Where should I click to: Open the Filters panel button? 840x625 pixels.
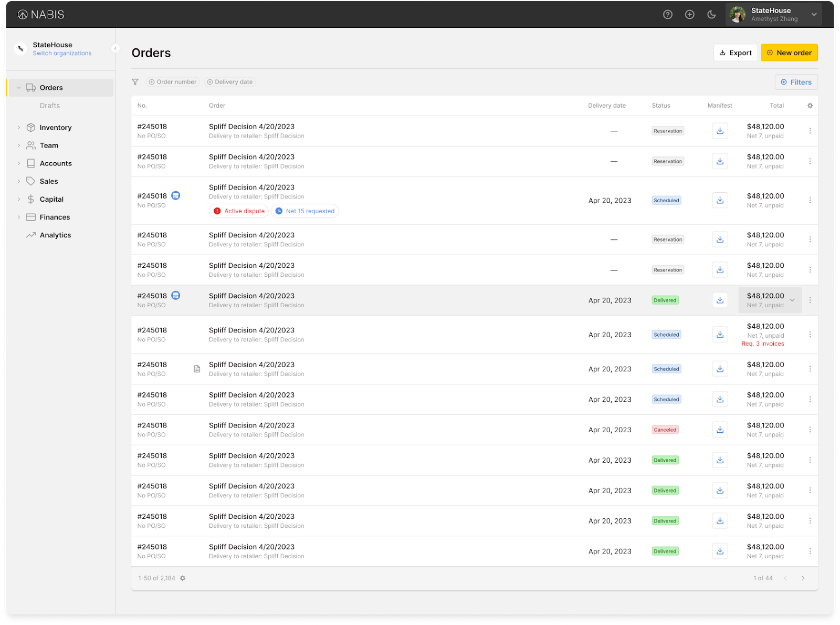(796, 82)
